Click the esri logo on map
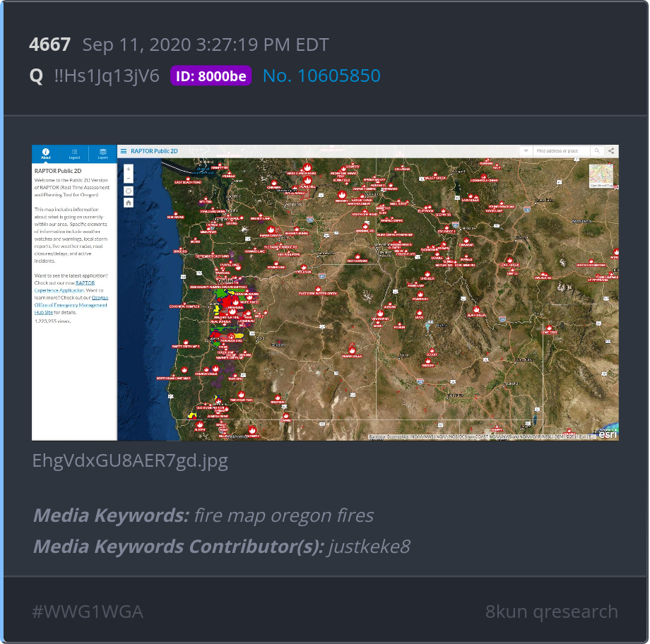650x644 pixels. 608,434
